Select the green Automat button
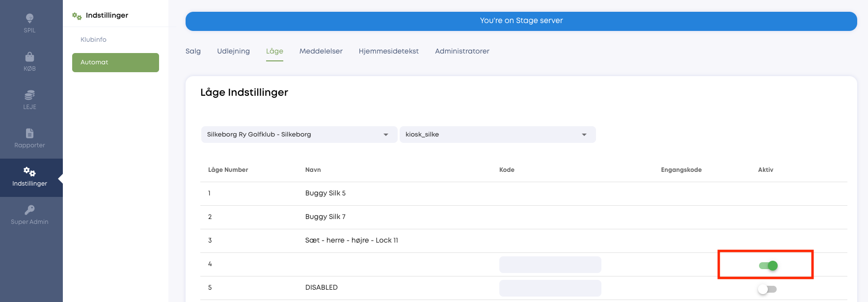Screen dimensions: 868x302 [115, 62]
